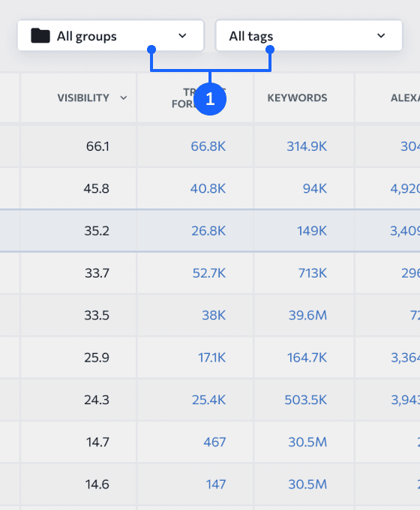The height and width of the screenshot is (510, 420).
Task: Open the 467 traffic forecast link
Action: pyautogui.click(x=214, y=442)
